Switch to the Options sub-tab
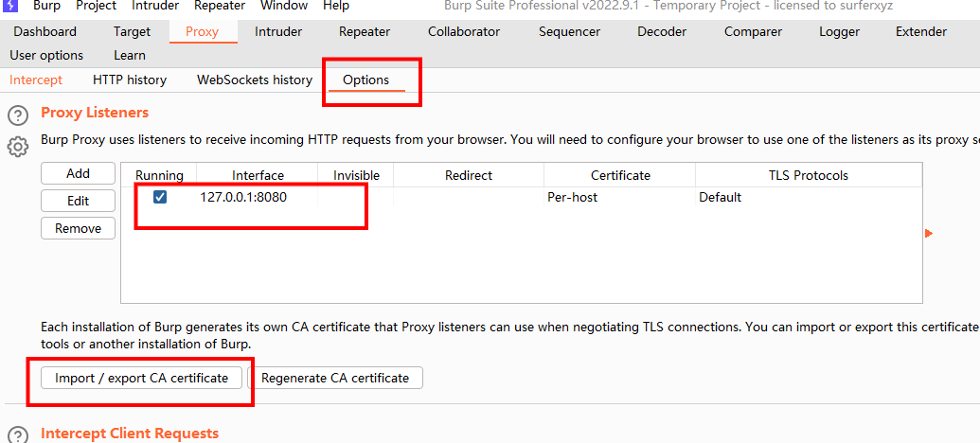 365,80
